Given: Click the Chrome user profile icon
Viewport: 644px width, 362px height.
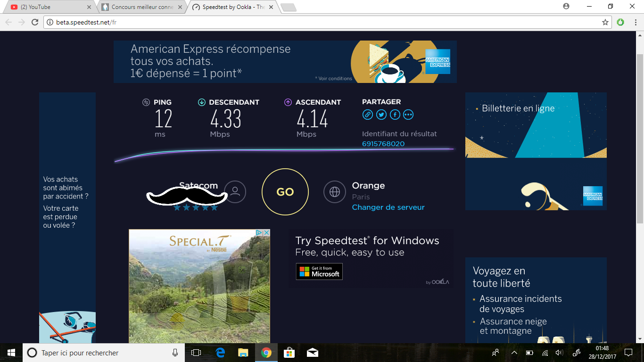Looking at the screenshot, I should (566, 6).
